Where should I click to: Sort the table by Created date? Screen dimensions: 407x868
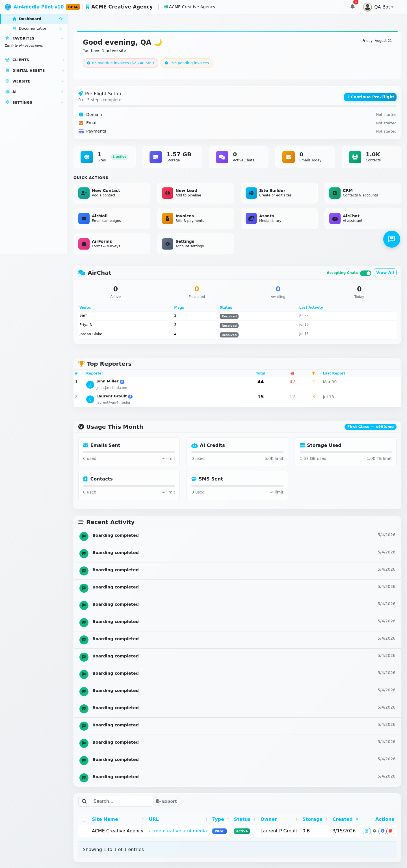[x=345, y=819]
